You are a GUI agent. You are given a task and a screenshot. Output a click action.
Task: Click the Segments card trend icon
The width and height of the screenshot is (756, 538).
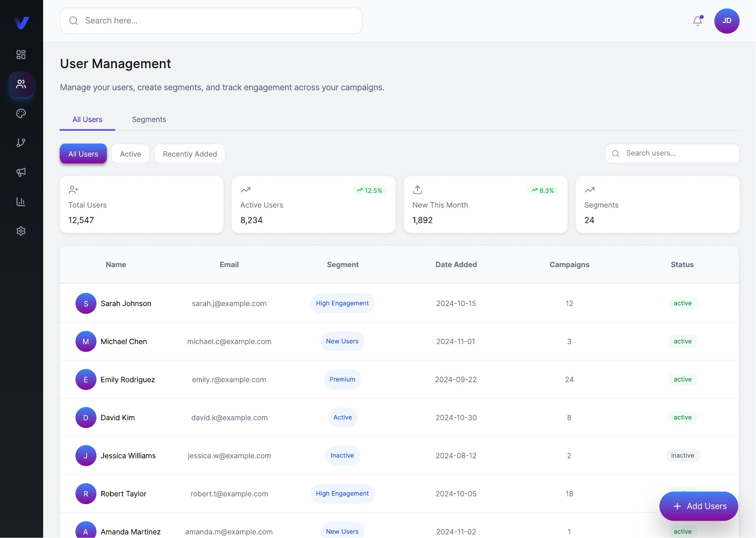click(589, 190)
